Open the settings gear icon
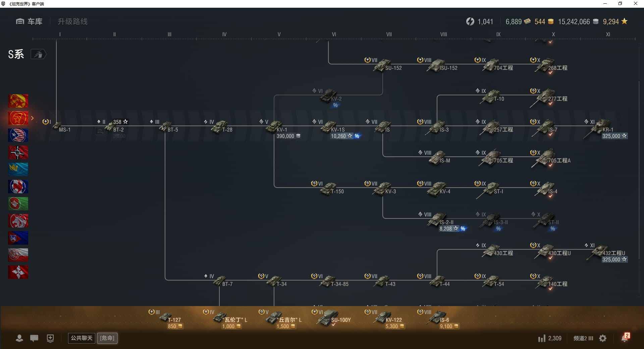 [x=603, y=338]
